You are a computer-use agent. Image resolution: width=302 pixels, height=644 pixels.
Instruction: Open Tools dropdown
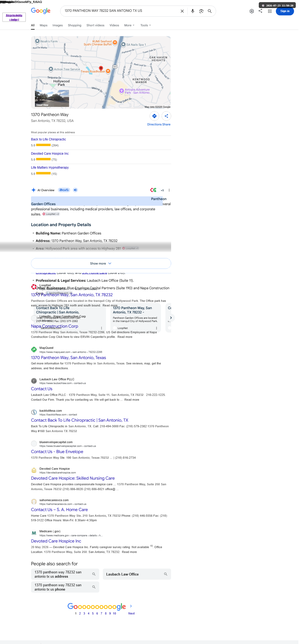(146, 25)
